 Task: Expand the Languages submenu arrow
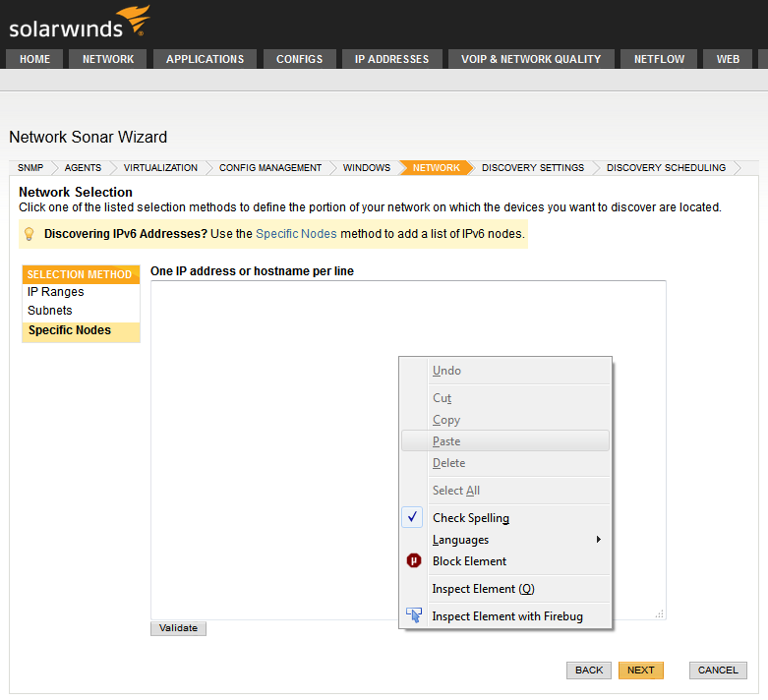pyautogui.click(x=599, y=540)
